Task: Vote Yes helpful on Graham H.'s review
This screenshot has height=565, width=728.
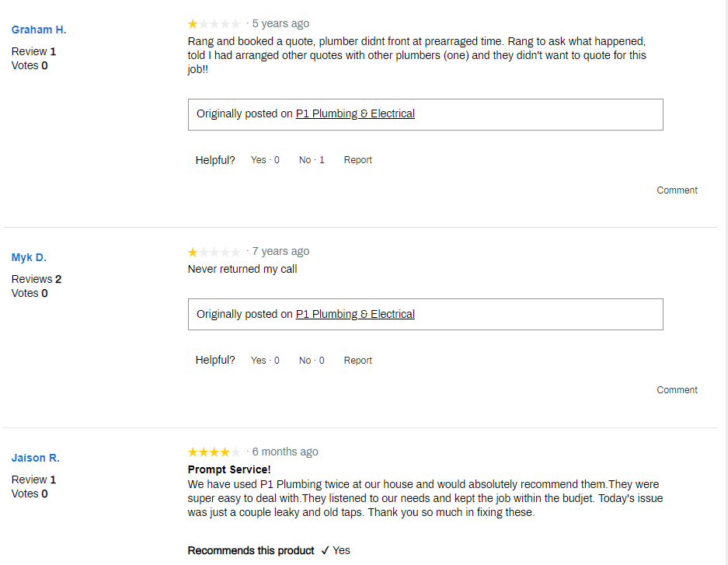Action: click(258, 159)
